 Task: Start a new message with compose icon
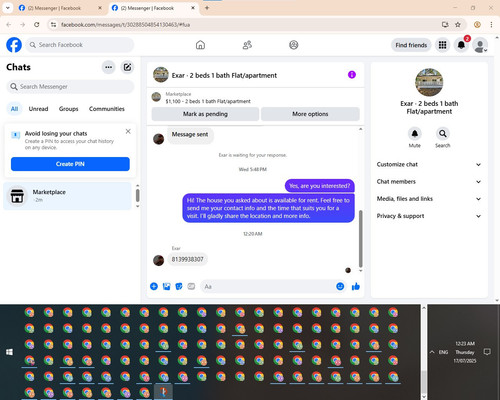pos(127,67)
